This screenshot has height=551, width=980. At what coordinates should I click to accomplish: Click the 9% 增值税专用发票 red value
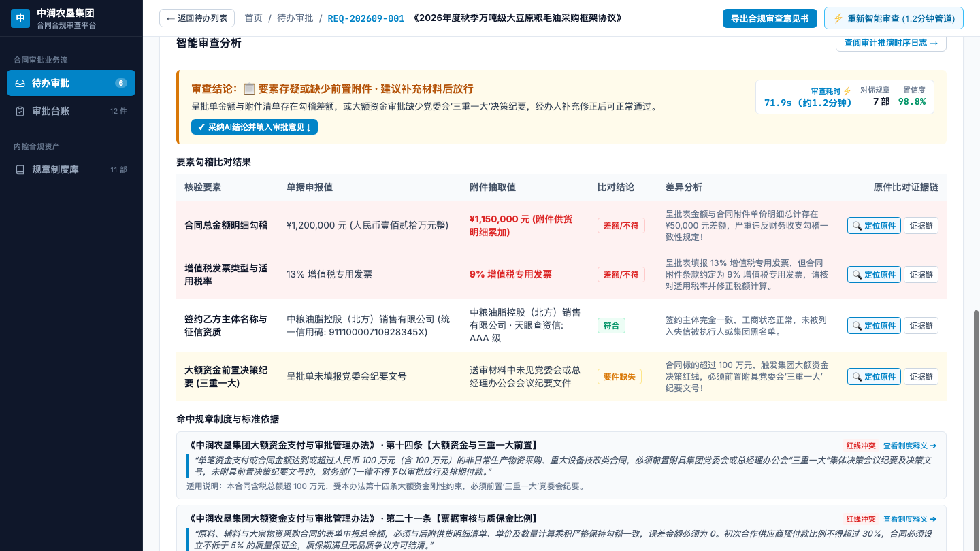coord(510,274)
